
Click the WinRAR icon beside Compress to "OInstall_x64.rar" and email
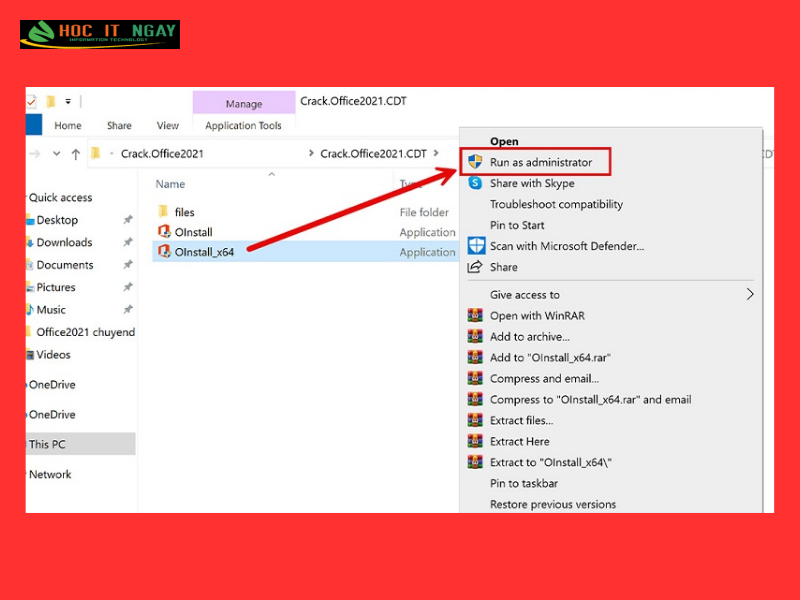coord(475,399)
